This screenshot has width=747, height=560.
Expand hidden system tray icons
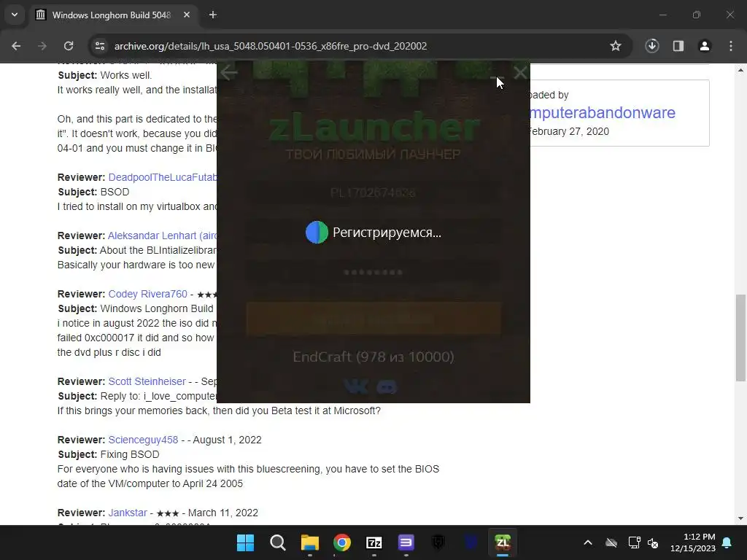(x=588, y=542)
